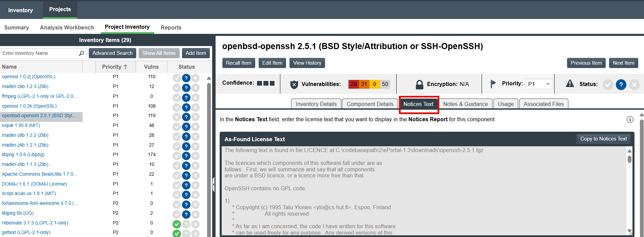
Task: Switch to the Component Details tab
Action: point(370,104)
